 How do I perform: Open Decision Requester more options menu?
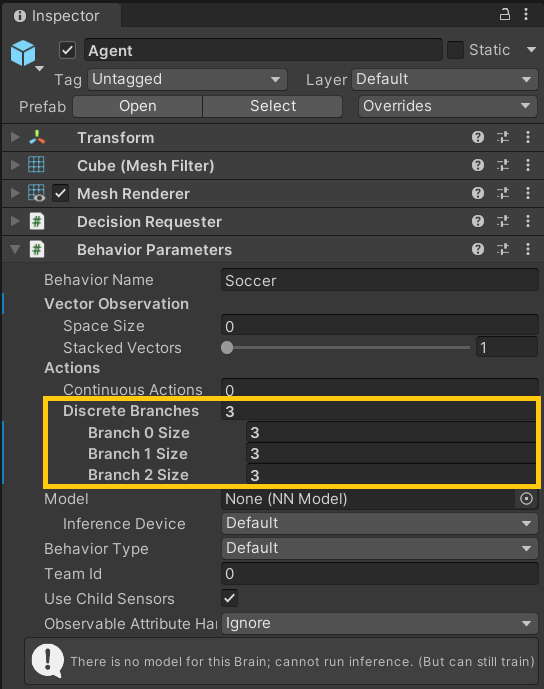[528, 221]
